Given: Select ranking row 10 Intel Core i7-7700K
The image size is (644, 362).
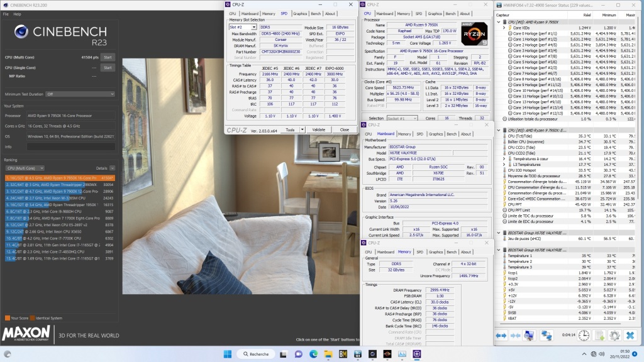Looking at the screenshot, I should click(60, 238).
